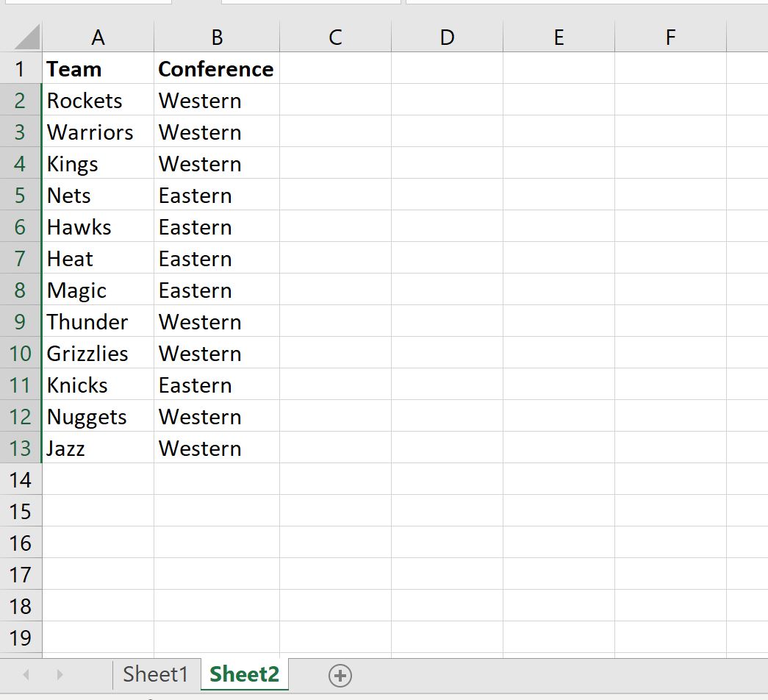768x700 pixels.
Task: Select column F header
Action: coord(670,37)
